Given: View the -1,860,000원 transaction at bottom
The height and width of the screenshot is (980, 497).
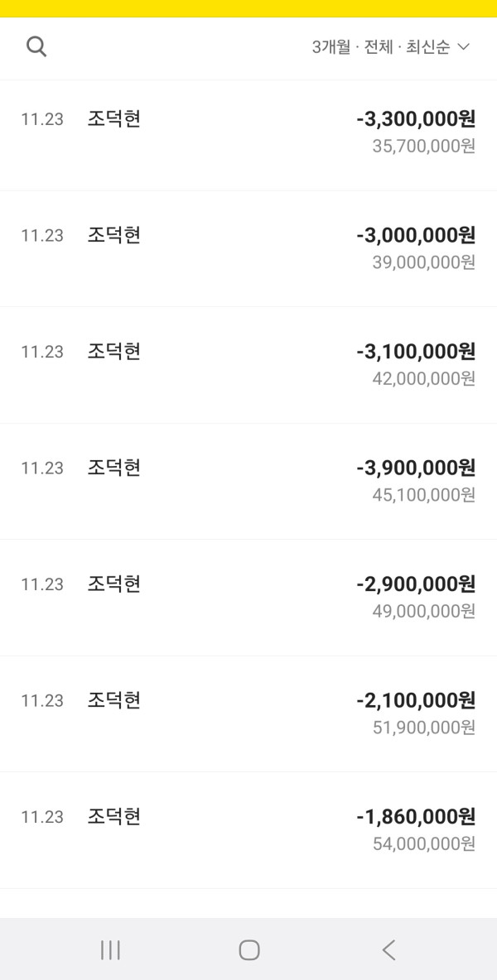Looking at the screenshot, I should [x=248, y=829].
